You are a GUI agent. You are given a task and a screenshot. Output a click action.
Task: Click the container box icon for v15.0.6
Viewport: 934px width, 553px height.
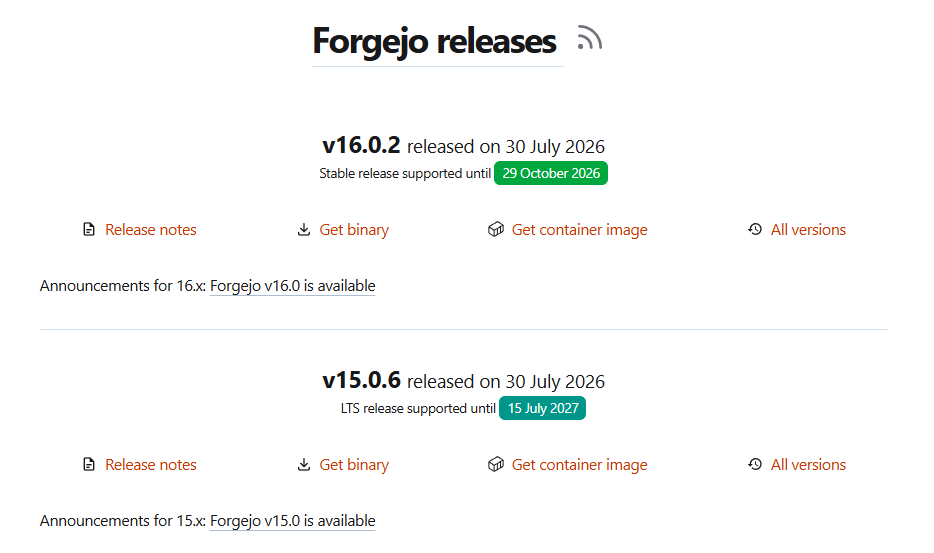[496, 464]
